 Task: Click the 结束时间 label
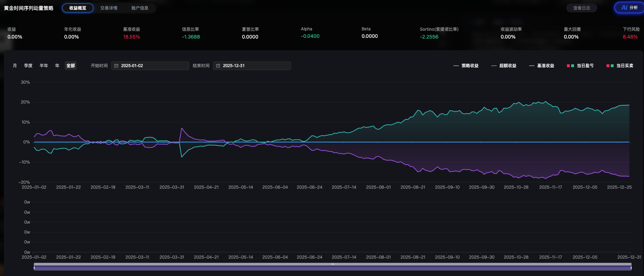tap(201, 66)
